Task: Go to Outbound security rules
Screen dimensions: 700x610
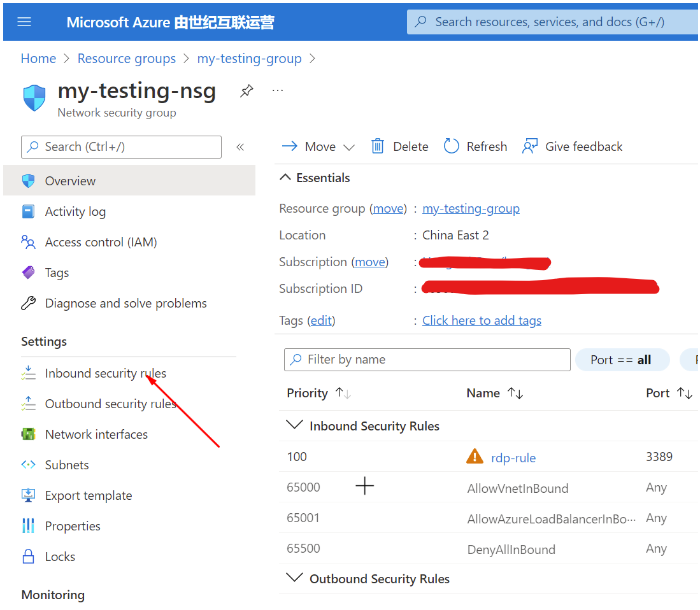Action: tap(111, 404)
